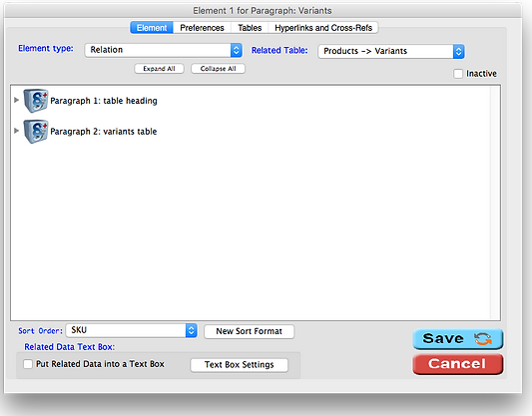Click the Save button
Viewport: 532px width, 416px height.
pos(458,339)
